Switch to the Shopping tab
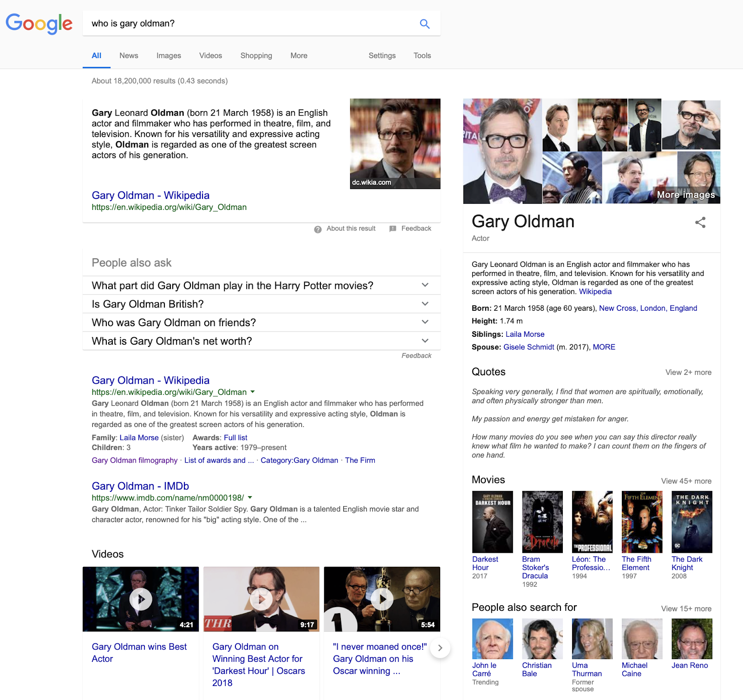Screen dimensions: 743x700 pos(256,56)
